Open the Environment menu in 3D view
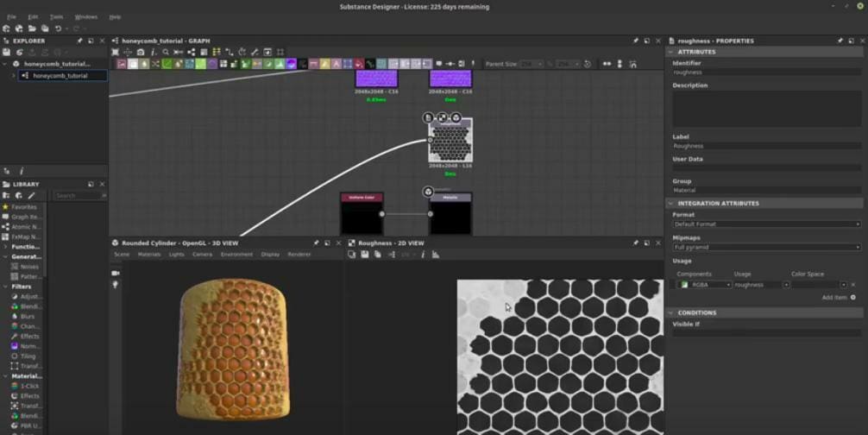The height and width of the screenshot is (435, 868). [x=237, y=255]
